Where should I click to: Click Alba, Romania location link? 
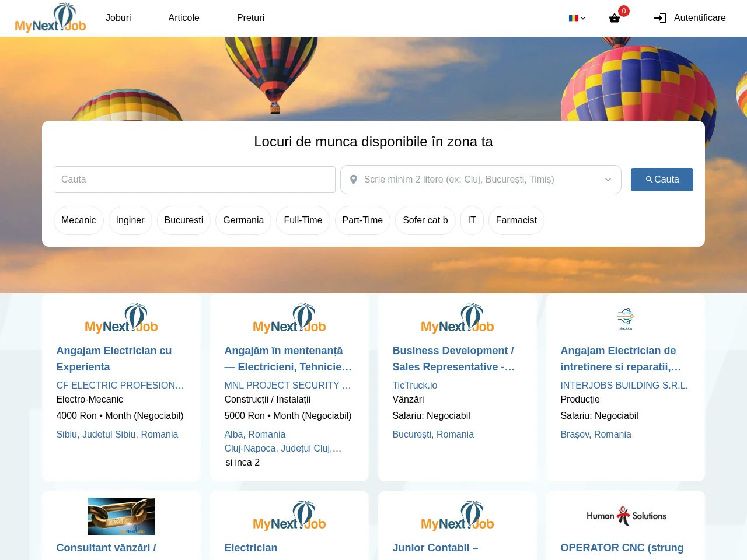point(255,435)
